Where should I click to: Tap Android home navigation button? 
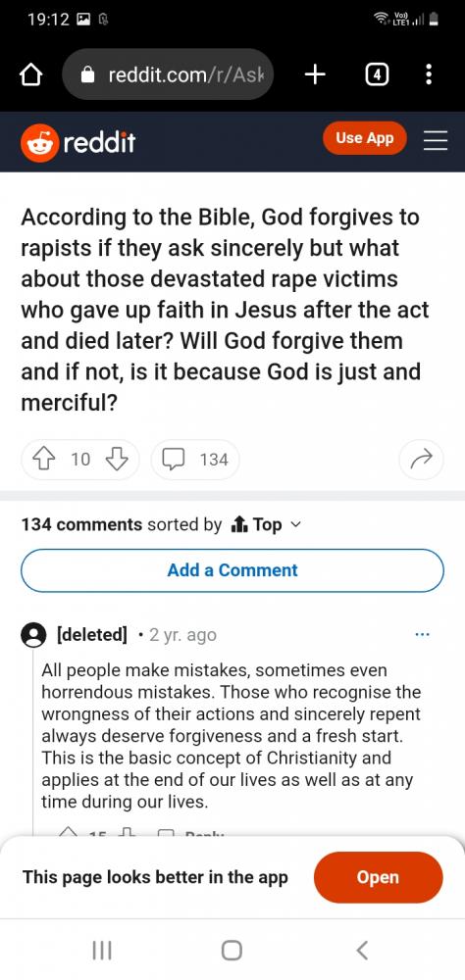tap(232, 950)
